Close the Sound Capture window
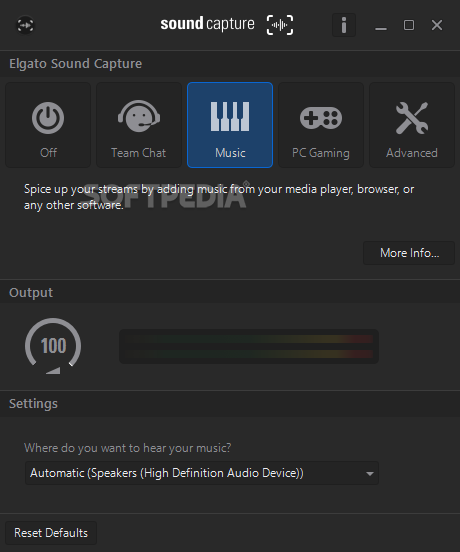The width and height of the screenshot is (460, 552). coord(437,25)
